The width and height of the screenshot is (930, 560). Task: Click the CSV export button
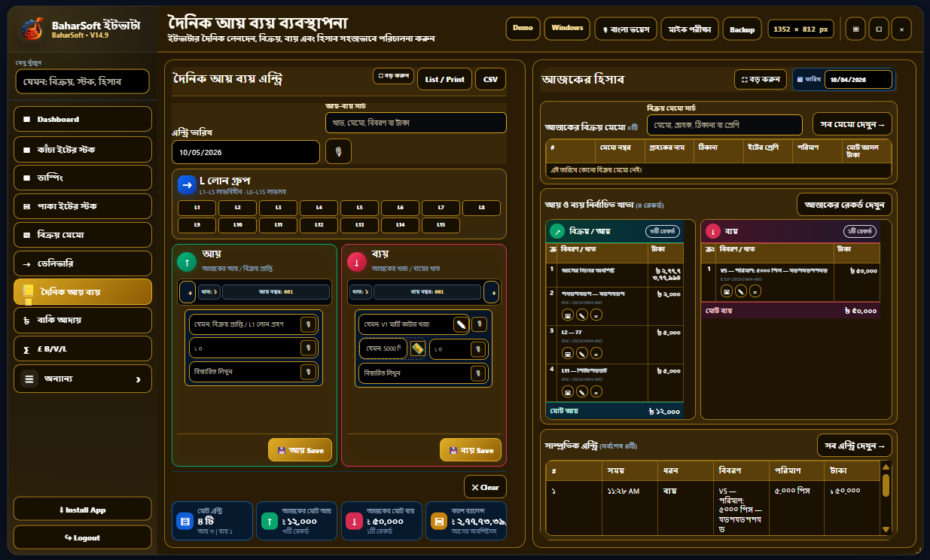490,79
